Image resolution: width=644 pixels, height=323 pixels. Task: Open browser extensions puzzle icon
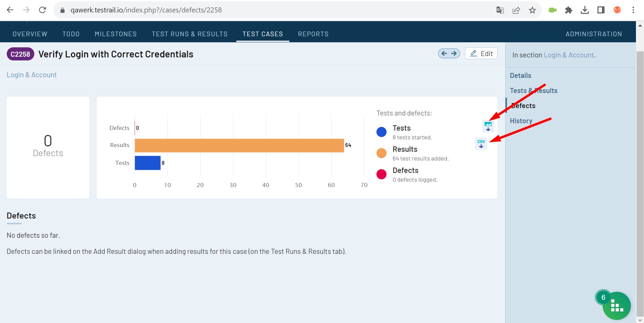click(568, 10)
